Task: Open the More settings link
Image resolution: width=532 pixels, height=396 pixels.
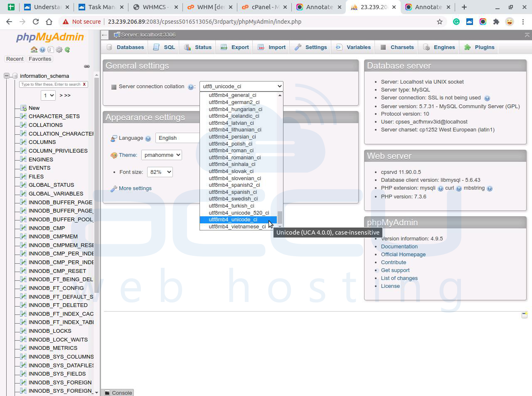Action: click(x=135, y=188)
